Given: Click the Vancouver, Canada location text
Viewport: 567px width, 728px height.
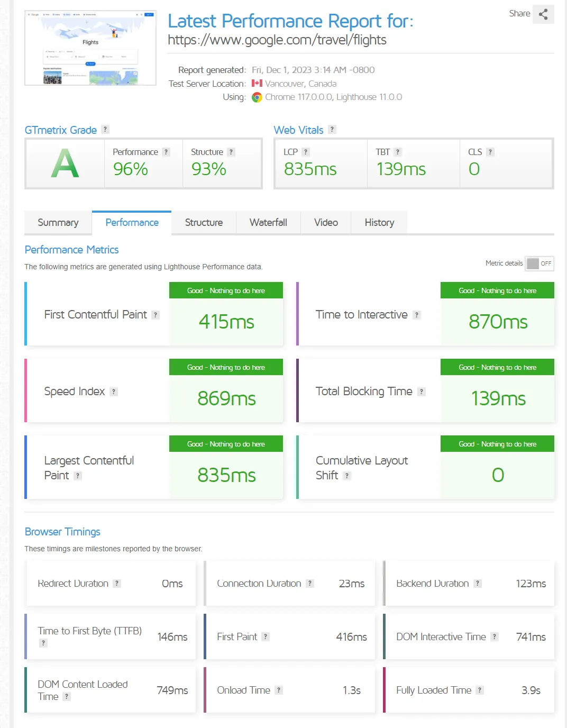Looking at the screenshot, I should (300, 84).
